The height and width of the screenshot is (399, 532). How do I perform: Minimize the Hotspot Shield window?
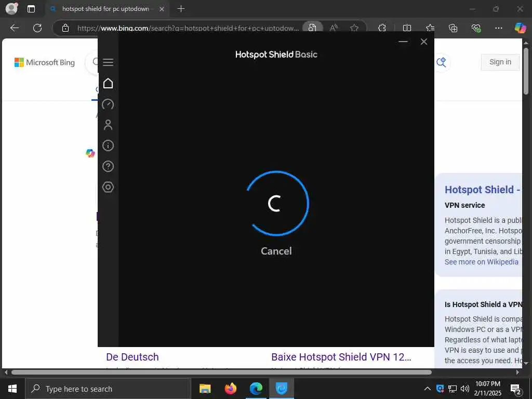(403, 42)
